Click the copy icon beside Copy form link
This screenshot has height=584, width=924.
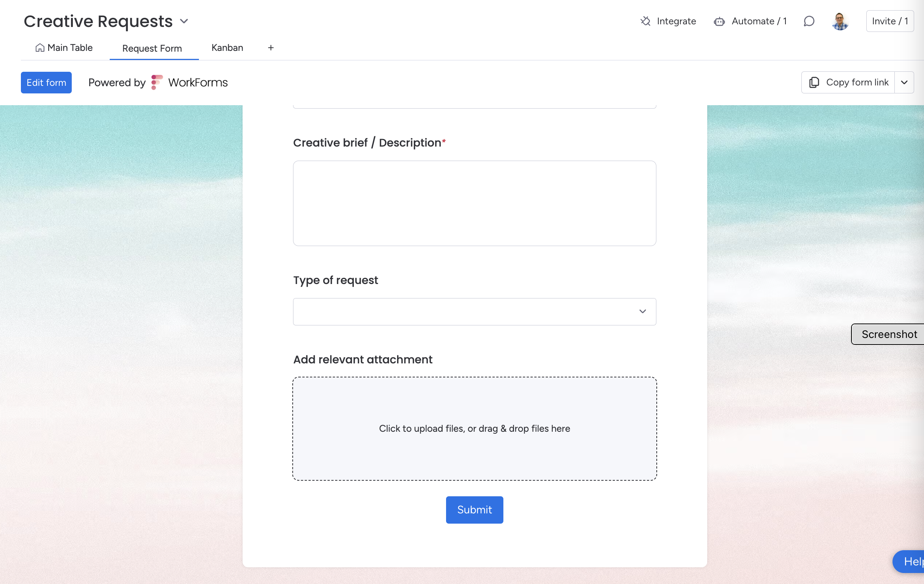tap(814, 82)
